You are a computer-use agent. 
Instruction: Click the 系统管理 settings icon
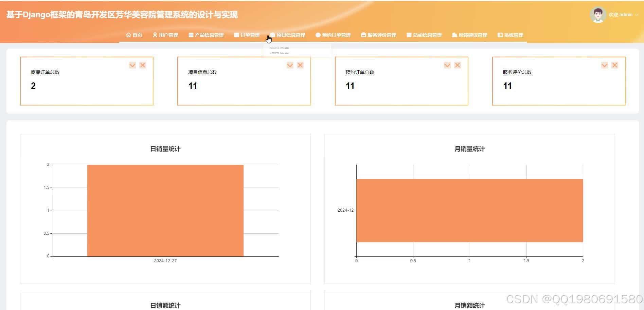pos(499,35)
